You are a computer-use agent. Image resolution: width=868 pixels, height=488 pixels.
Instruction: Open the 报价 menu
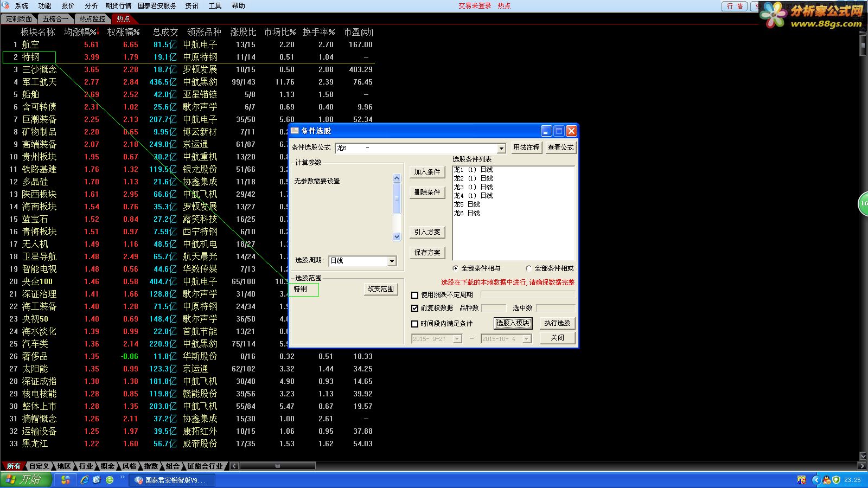(x=68, y=5)
